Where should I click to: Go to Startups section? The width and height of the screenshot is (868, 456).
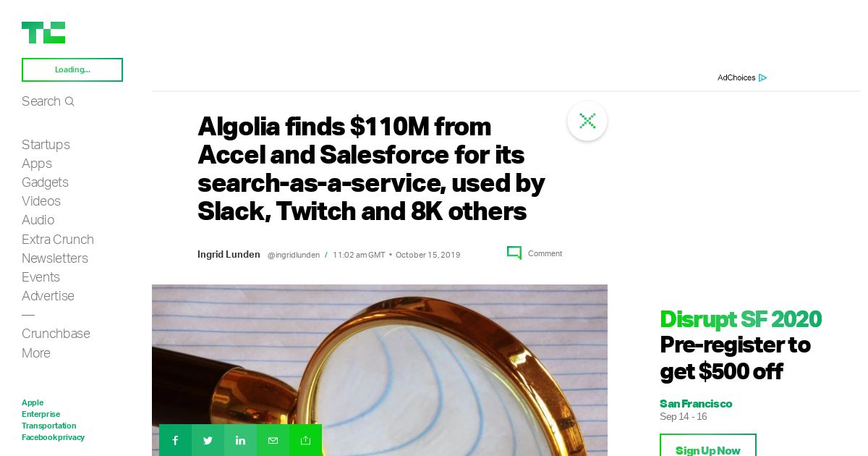pos(46,145)
